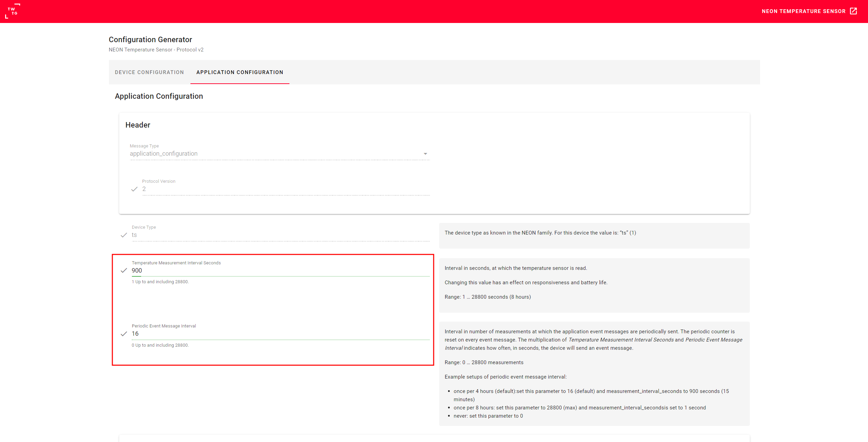
Task: Click the TWTG logo in header
Action: pos(13,11)
